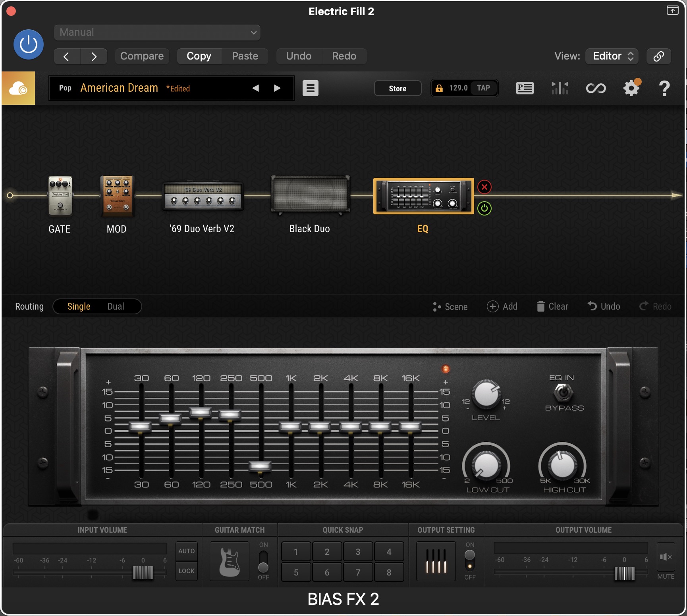The image size is (687, 616).
Task: Switch routing to Dual
Action: [116, 306]
